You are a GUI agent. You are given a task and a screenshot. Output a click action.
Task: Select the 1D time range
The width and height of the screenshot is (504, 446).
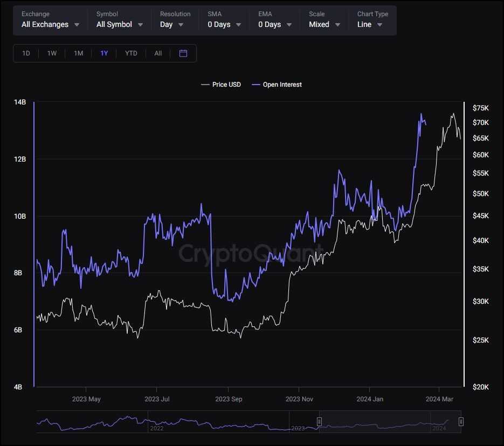point(26,53)
